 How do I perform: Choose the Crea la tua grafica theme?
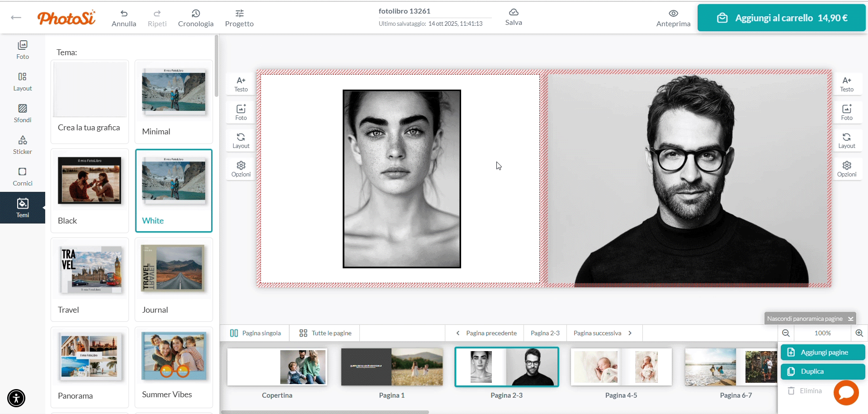coord(90,102)
